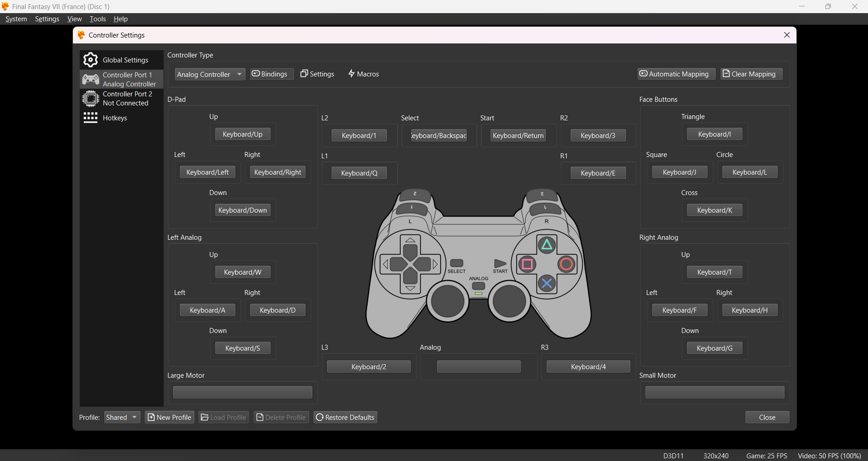Expand the Shared profile dropdown
868x461 pixels.
coord(122,417)
